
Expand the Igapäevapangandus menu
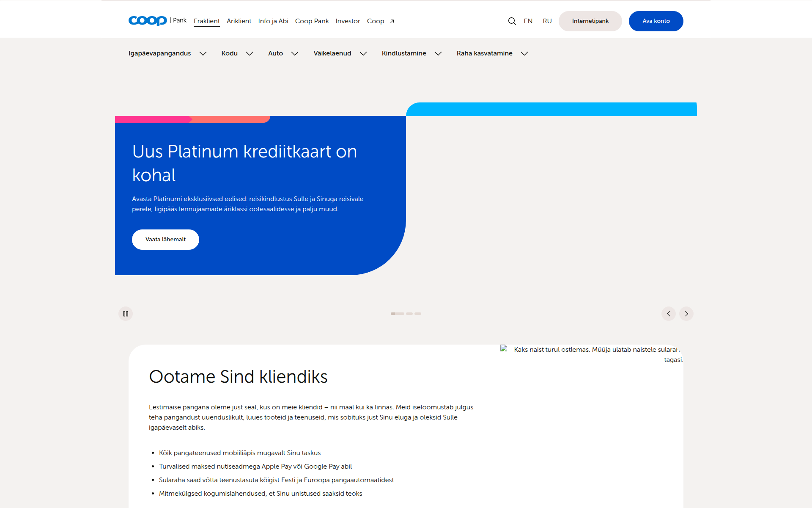pos(167,53)
